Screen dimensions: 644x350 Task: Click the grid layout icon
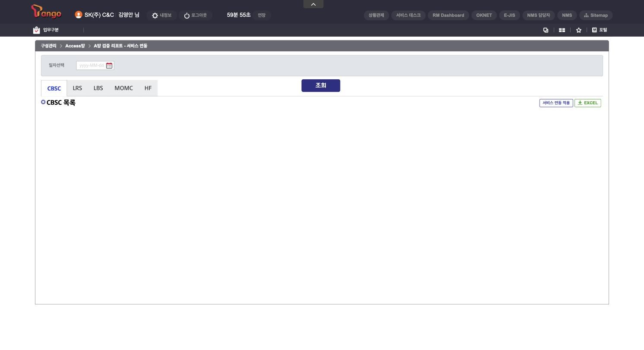pos(562,30)
